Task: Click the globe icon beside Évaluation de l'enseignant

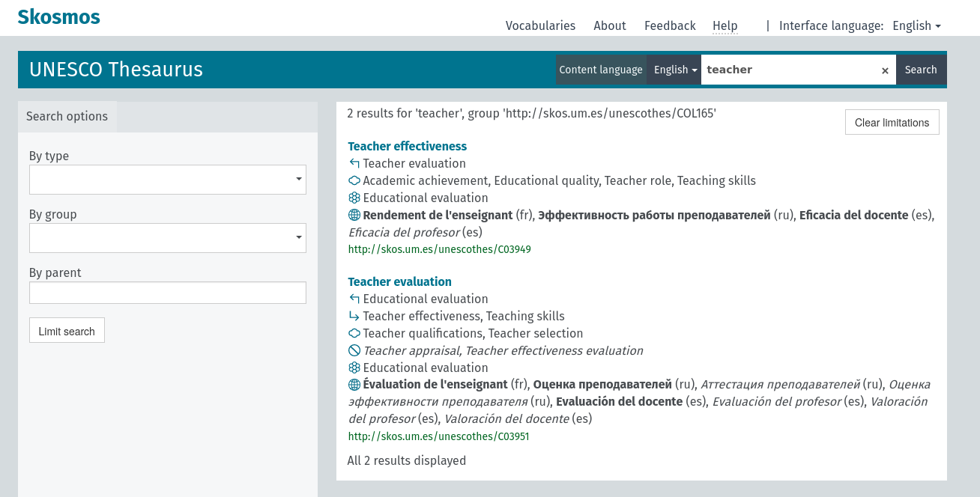Action: point(354,385)
